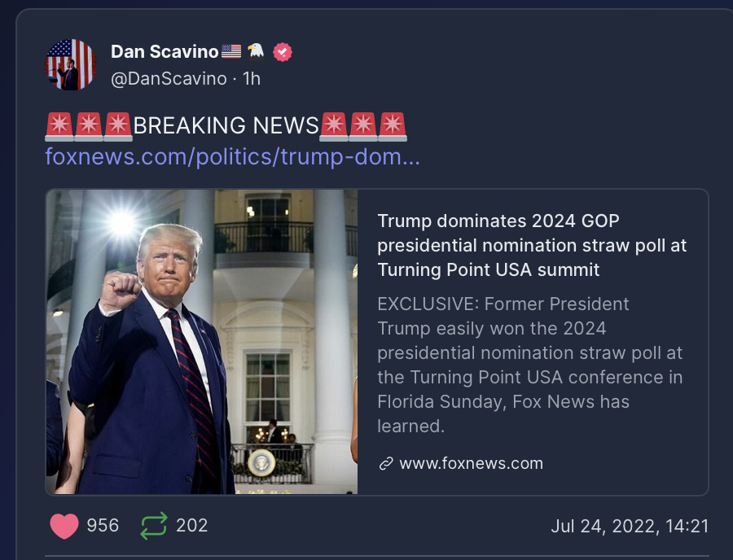Open the foxnews.com/politics/trump-dom... link

(x=232, y=156)
